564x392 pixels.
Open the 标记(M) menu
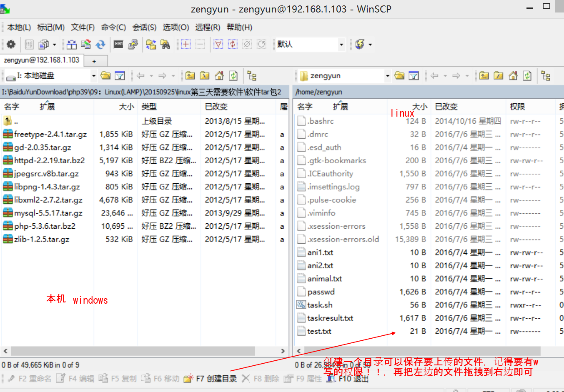coord(51,27)
